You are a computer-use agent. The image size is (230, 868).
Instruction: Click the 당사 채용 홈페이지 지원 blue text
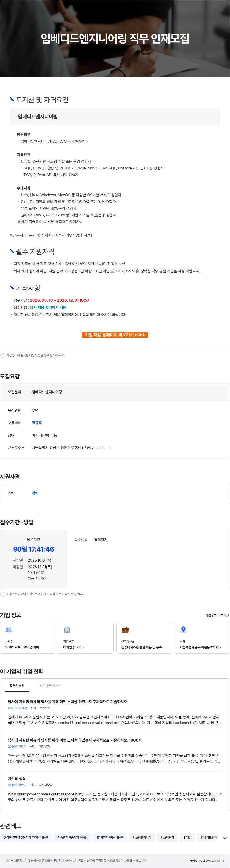click(48, 307)
